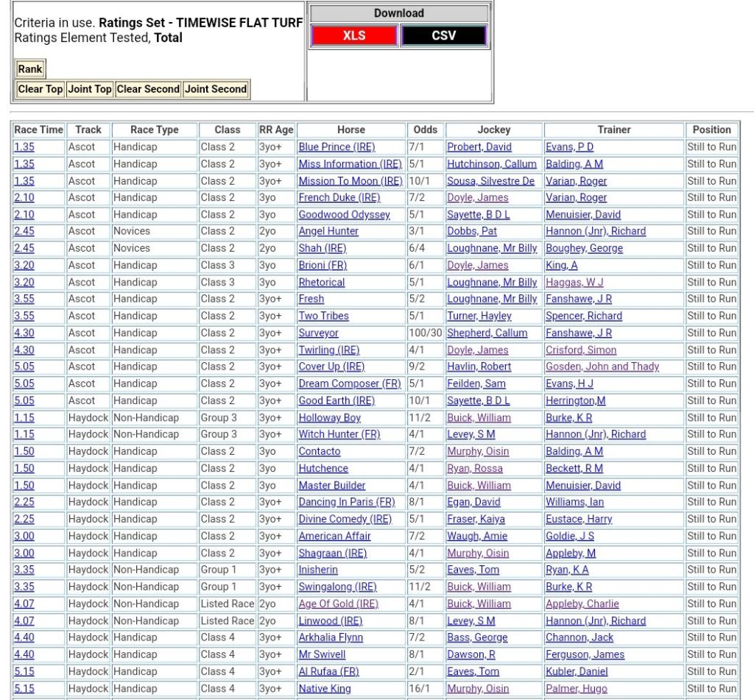Select the Rank filter button

[30, 69]
